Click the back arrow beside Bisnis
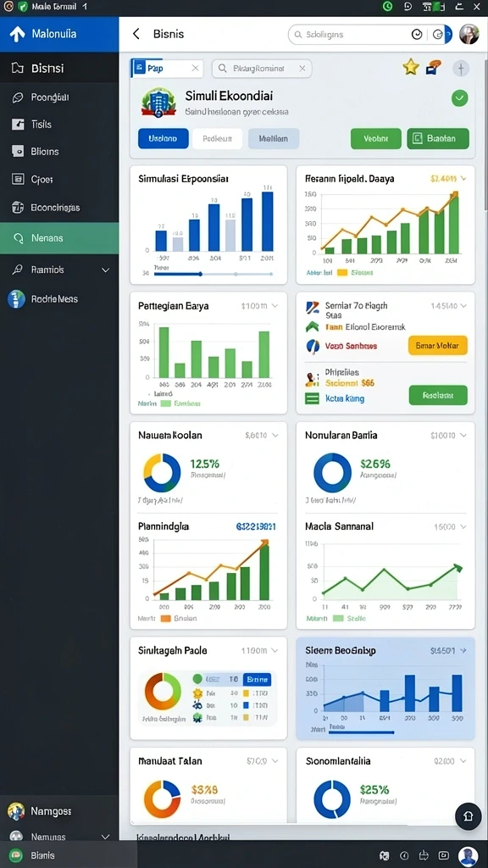 click(136, 34)
